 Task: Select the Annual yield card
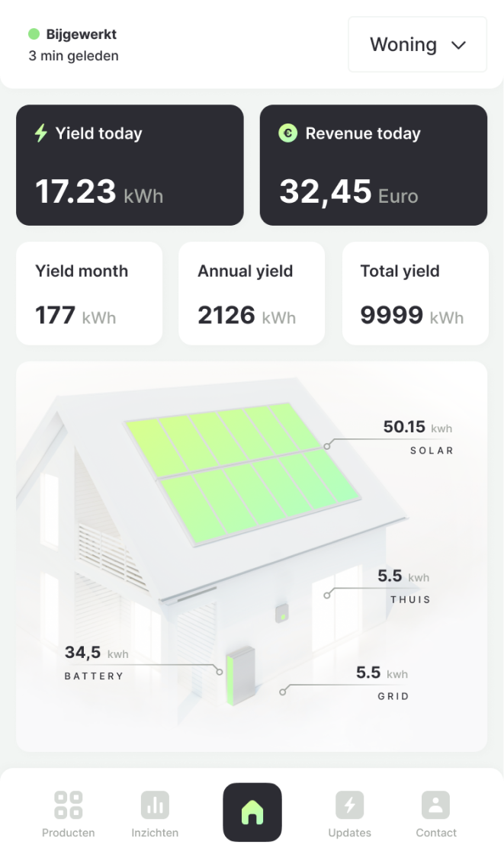pos(252,294)
